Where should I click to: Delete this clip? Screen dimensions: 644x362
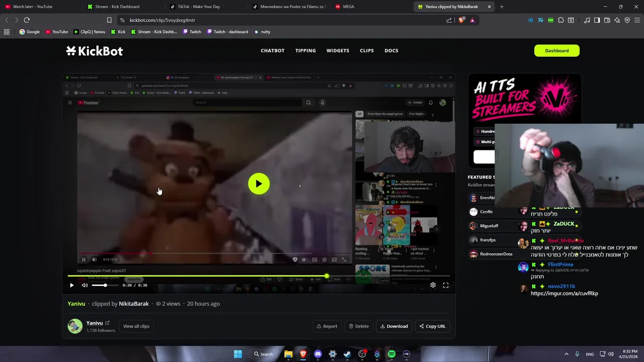pyautogui.click(x=359, y=326)
